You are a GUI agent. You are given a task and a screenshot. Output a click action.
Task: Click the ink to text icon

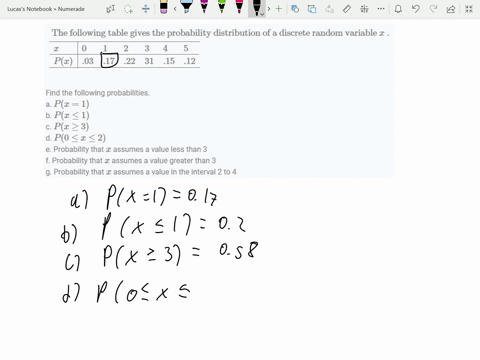coord(329,9)
